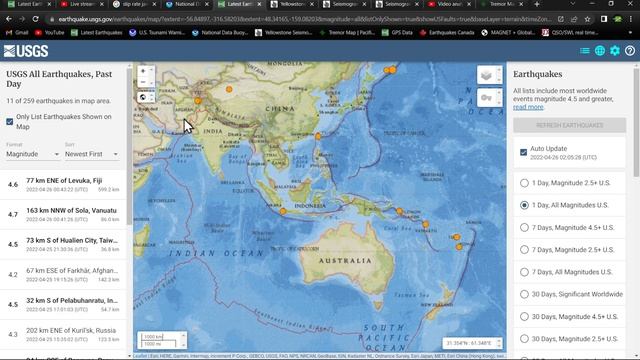Open the map layers control

click(486, 75)
